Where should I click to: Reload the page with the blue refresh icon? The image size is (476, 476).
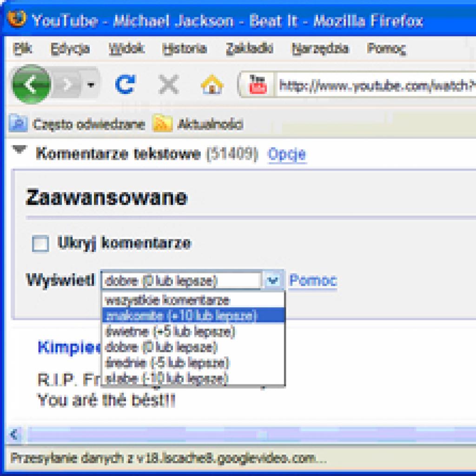pyautogui.click(x=125, y=84)
